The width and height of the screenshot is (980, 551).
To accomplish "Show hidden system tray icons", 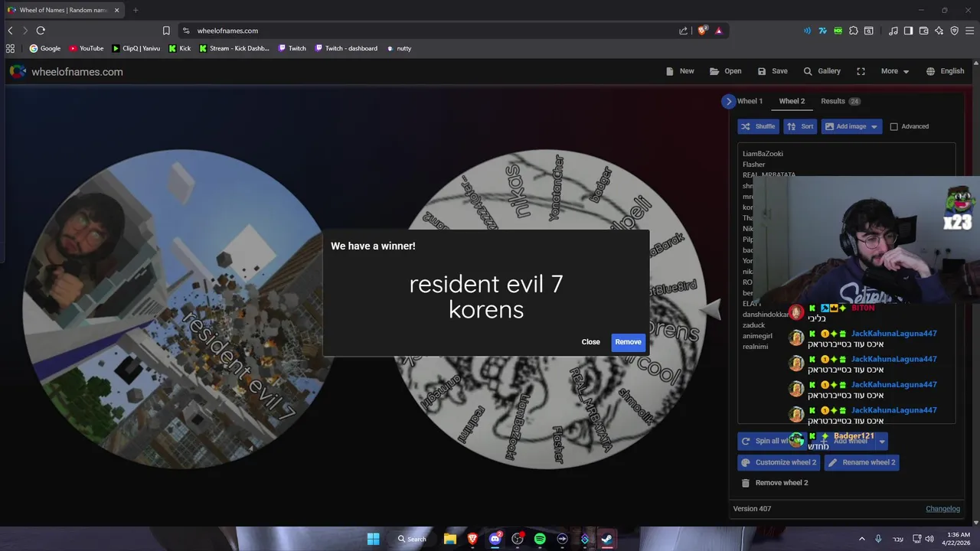I will [861, 539].
